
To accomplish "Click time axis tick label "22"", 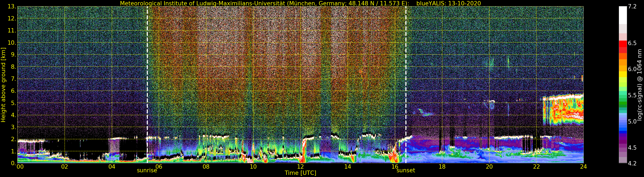I will click(x=536, y=166).
